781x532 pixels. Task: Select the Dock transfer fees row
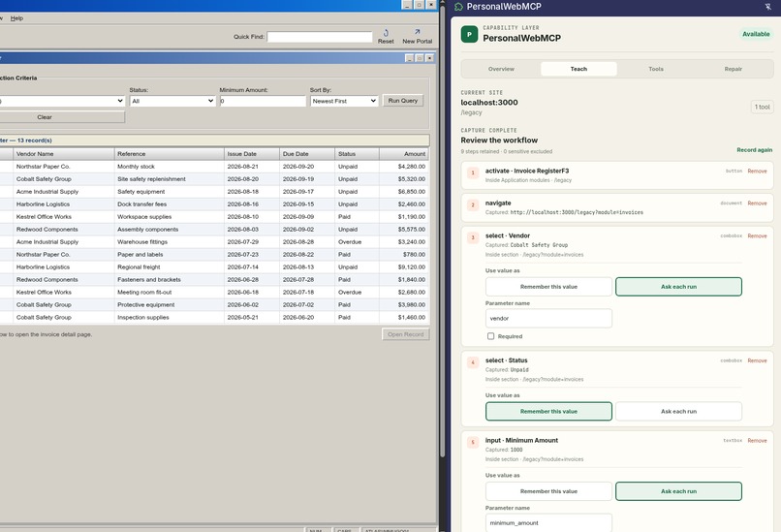coord(214,204)
